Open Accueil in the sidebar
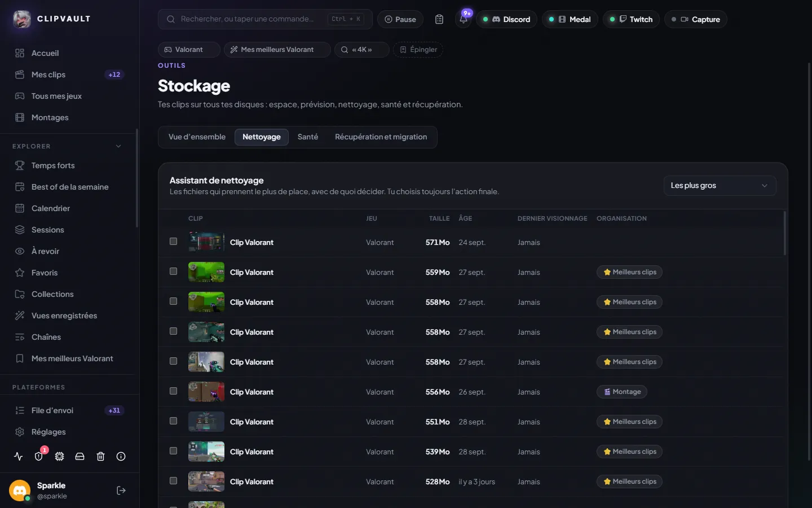812x508 pixels. click(69, 53)
